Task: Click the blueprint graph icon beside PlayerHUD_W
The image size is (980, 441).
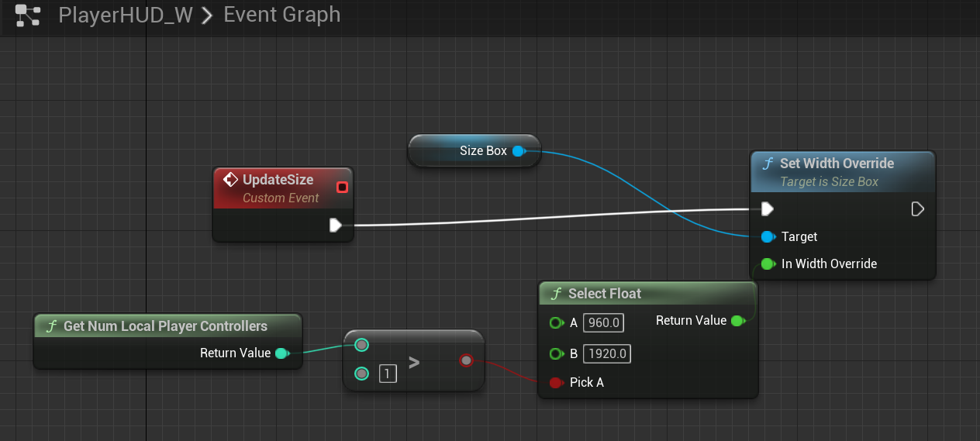Action: (29, 16)
